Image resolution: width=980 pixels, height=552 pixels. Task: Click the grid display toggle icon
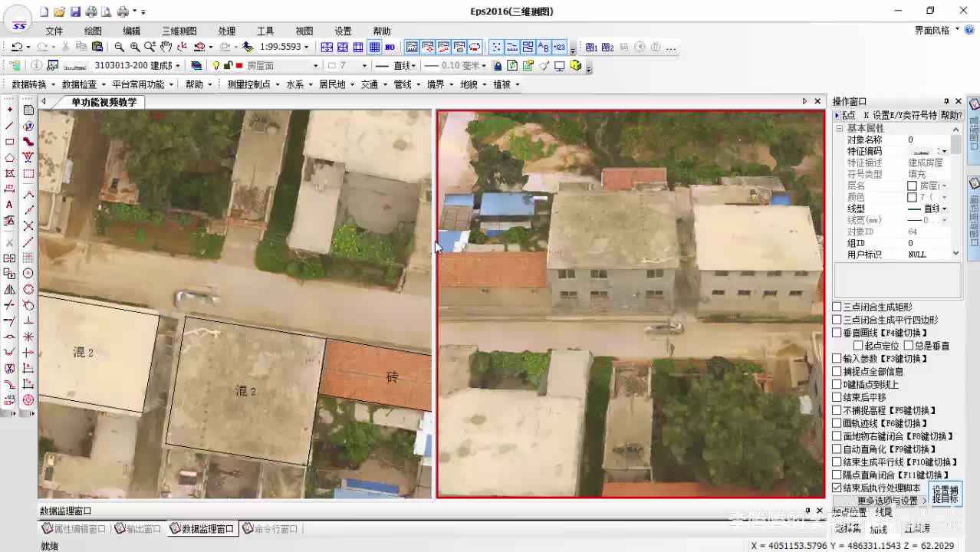(374, 47)
